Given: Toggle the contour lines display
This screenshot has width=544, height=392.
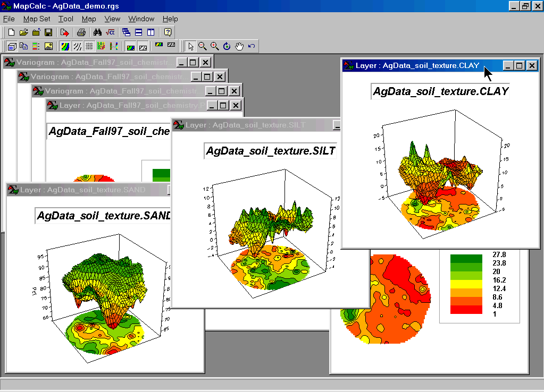Looking at the screenshot, I should coord(77,46).
